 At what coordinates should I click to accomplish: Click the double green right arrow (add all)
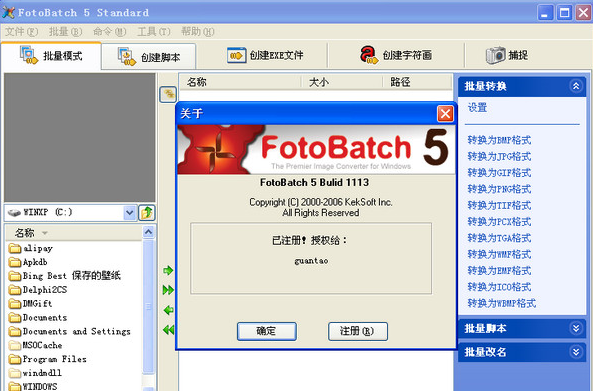click(x=168, y=290)
